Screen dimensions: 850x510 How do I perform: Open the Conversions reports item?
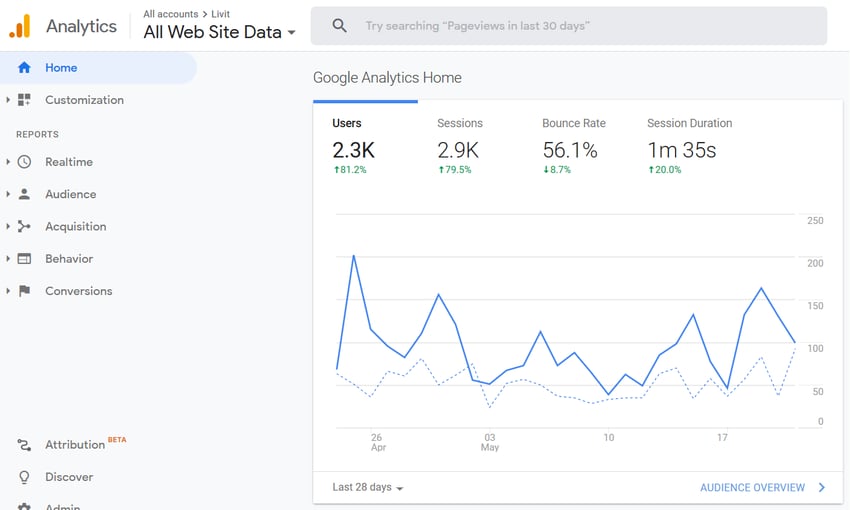(79, 291)
